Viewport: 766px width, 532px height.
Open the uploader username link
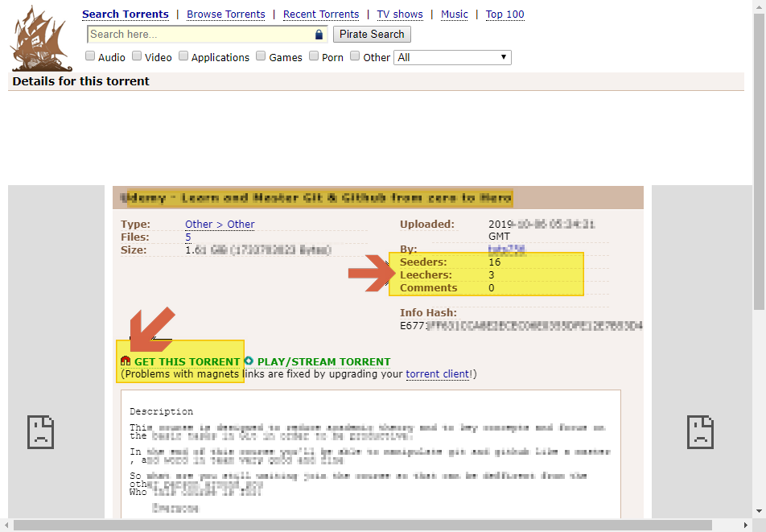coord(507,250)
